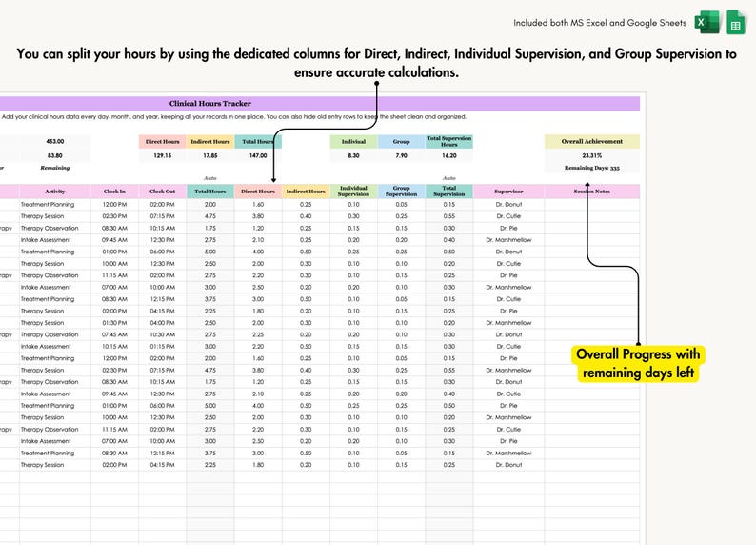The image size is (756, 545).
Task: Select Dr. Pie in the 01:00 PM Treatment Planning row
Action: tap(508, 406)
